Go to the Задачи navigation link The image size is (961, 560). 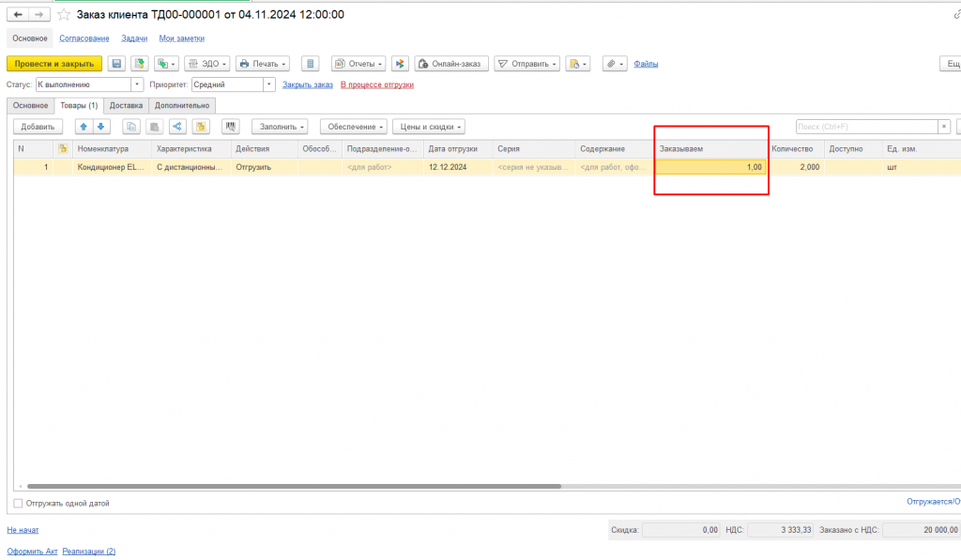[134, 38]
